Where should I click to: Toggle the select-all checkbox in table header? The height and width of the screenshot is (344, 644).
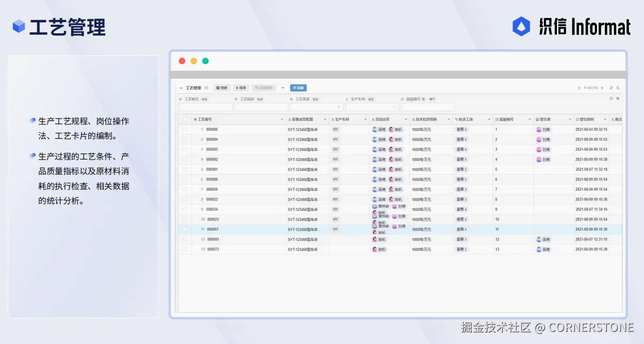click(x=185, y=120)
